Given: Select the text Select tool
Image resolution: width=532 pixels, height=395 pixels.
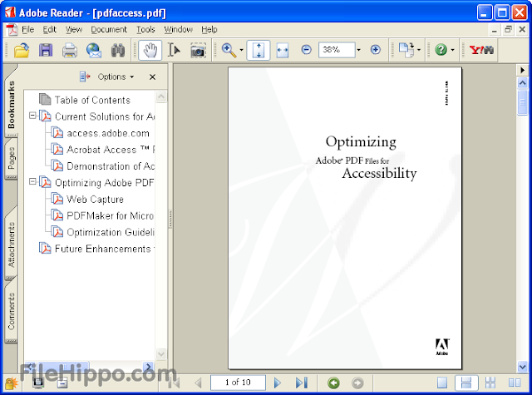Looking at the screenshot, I should tap(174, 50).
